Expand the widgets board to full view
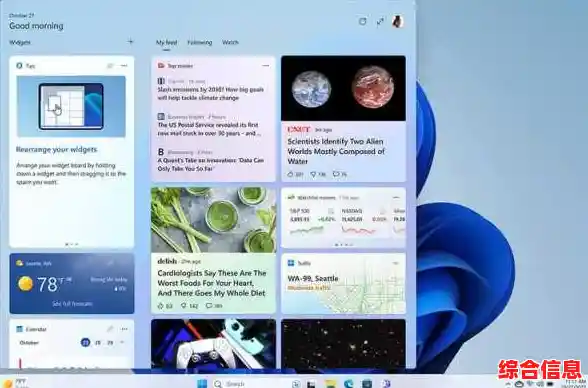The height and width of the screenshot is (388, 588). tap(380, 22)
